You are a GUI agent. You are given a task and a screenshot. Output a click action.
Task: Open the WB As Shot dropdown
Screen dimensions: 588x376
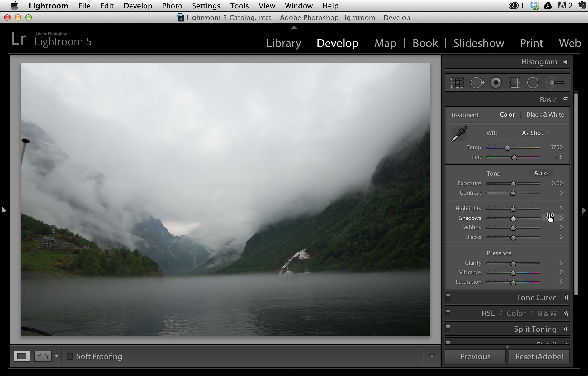(535, 133)
